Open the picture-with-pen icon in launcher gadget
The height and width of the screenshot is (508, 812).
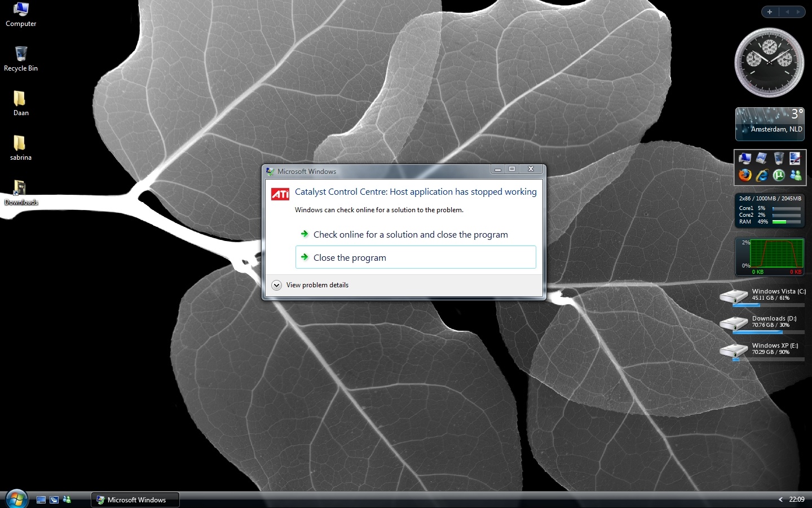[795, 159]
